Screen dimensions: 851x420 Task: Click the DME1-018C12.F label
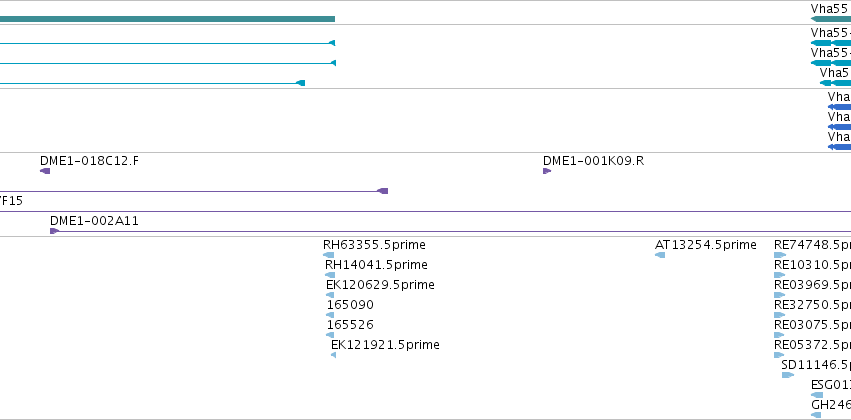pyautogui.click(x=89, y=161)
